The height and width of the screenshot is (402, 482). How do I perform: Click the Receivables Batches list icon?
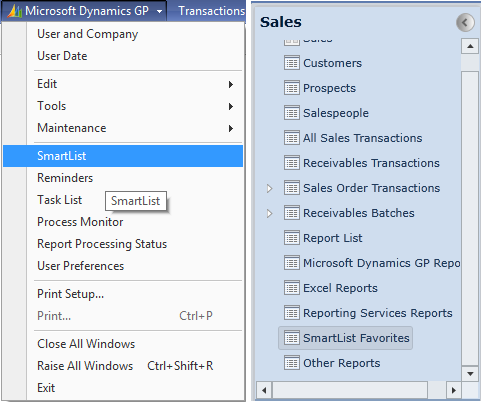point(292,213)
